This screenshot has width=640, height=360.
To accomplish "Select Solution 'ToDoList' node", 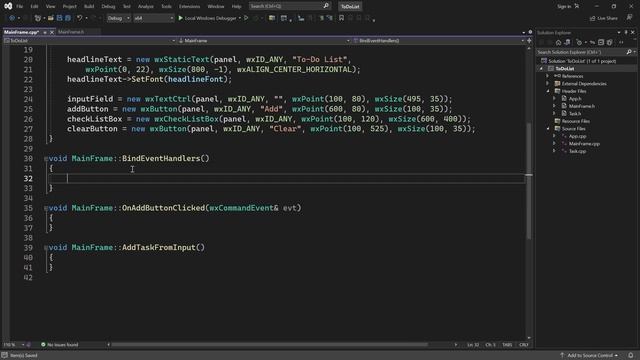I will tap(578, 61).
